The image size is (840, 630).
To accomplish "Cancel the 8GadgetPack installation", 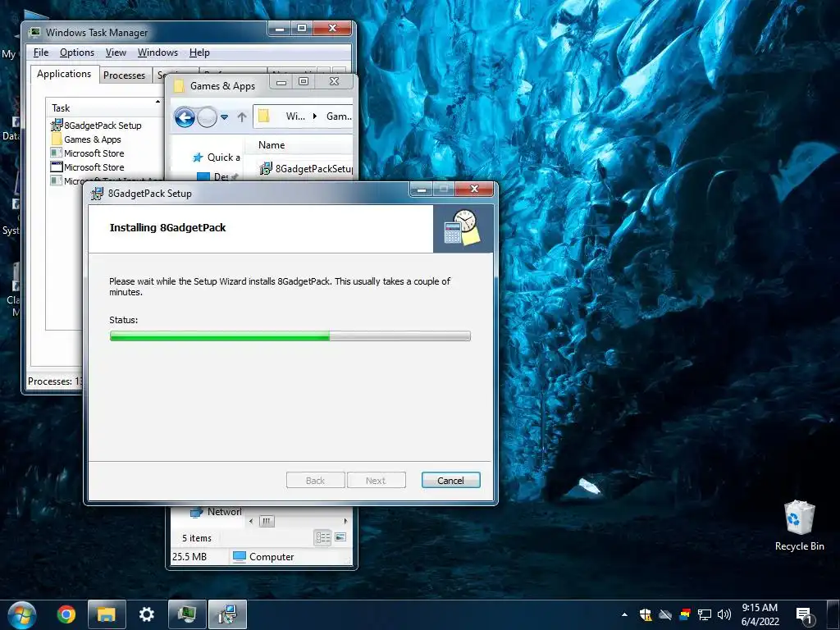I will coord(450,481).
